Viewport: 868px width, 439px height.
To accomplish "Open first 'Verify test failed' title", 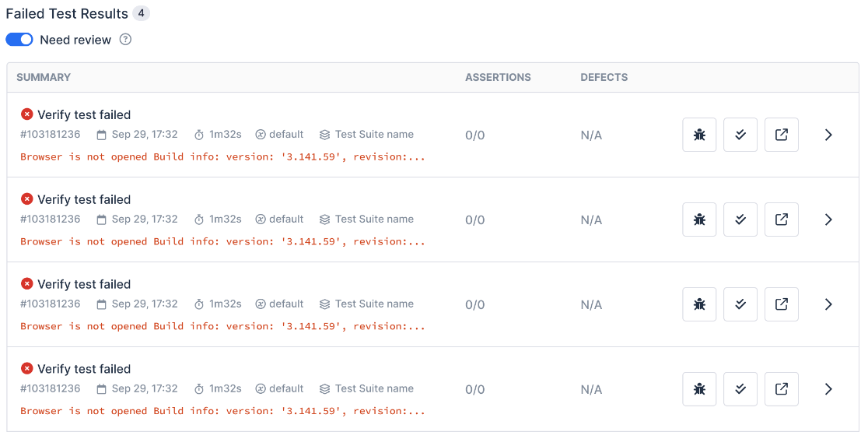I will (84, 114).
